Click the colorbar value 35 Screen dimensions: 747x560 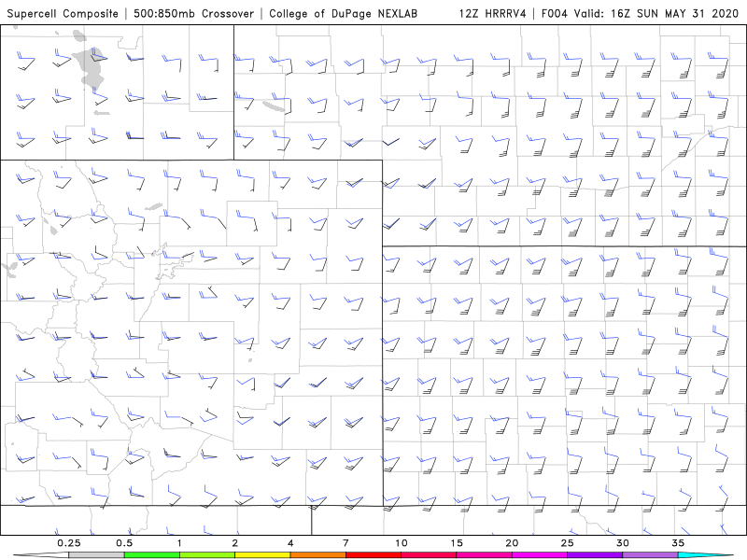click(678, 543)
